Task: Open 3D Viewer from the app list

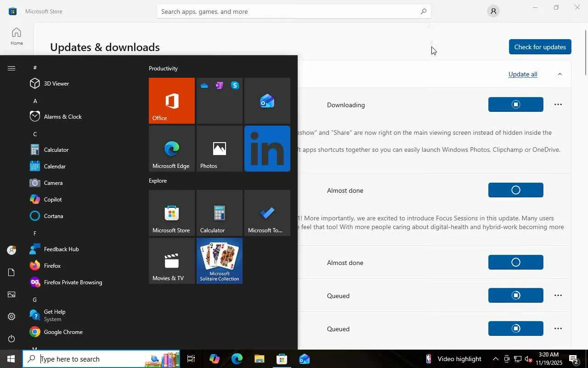Action: tap(83, 84)
